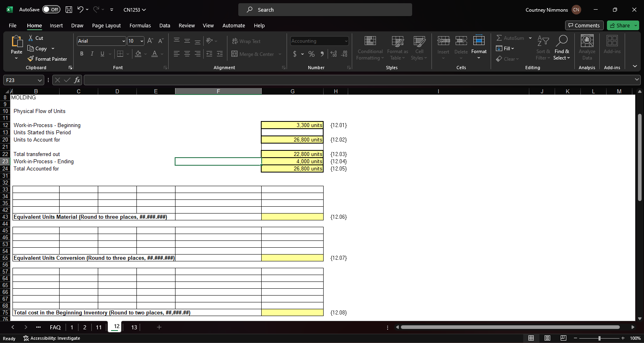This screenshot has width=644, height=343.
Task: Apply font color A
Action: (155, 54)
